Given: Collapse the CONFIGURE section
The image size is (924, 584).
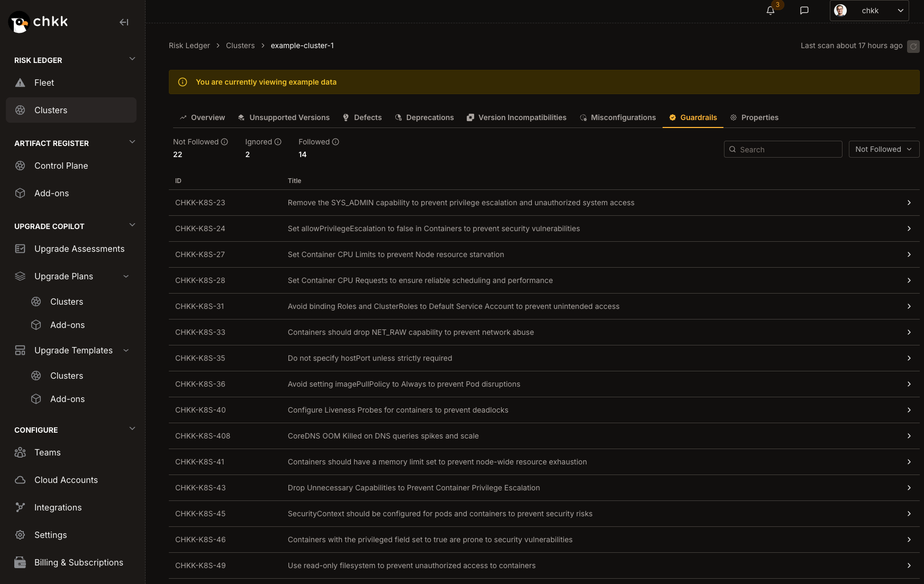Looking at the screenshot, I should coord(132,428).
